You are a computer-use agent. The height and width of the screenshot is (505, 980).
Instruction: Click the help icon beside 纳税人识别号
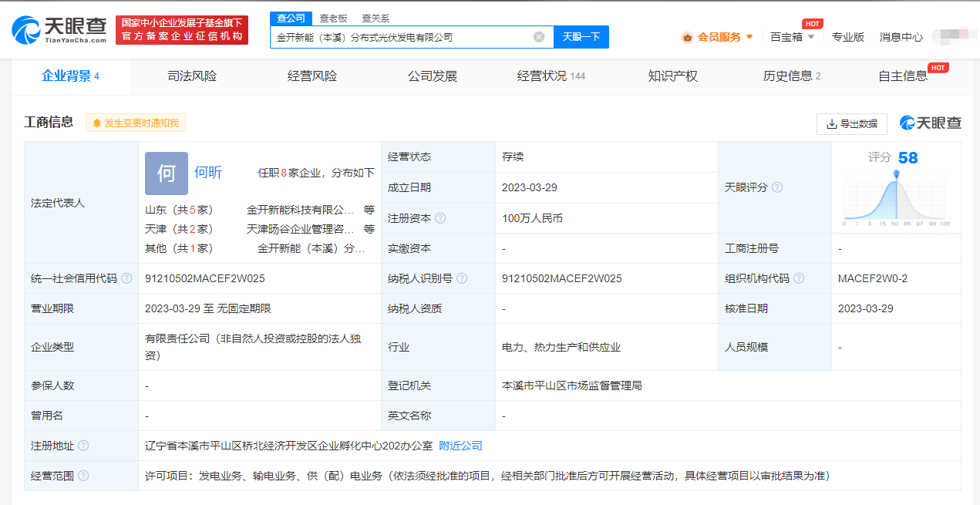click(461, 278)
